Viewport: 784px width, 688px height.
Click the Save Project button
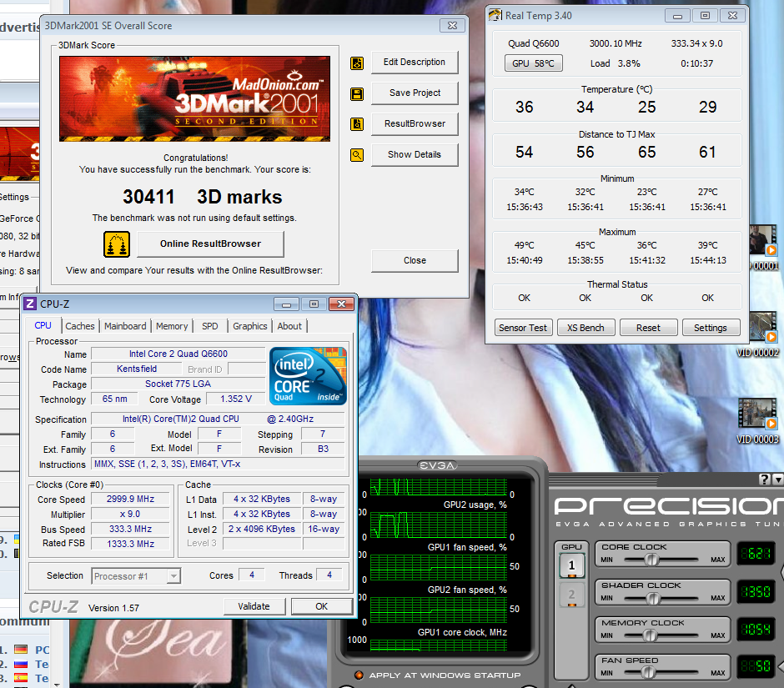point(415,93)
